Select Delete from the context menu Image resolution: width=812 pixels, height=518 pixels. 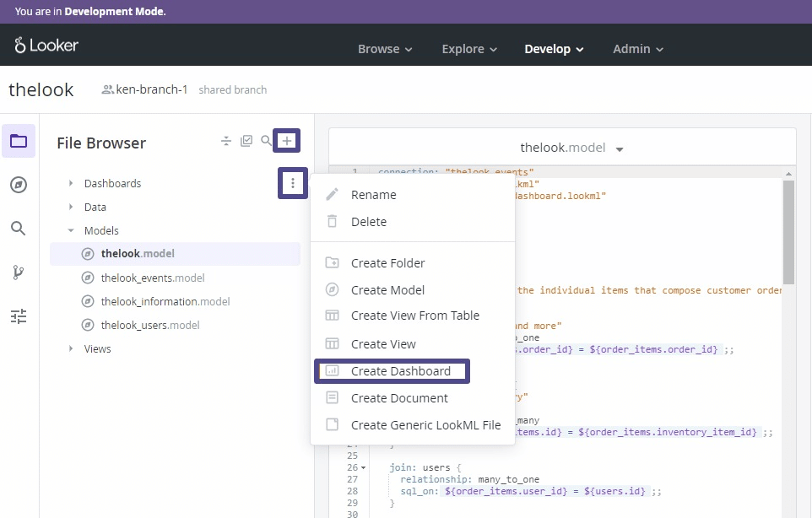tap(413, 222)
